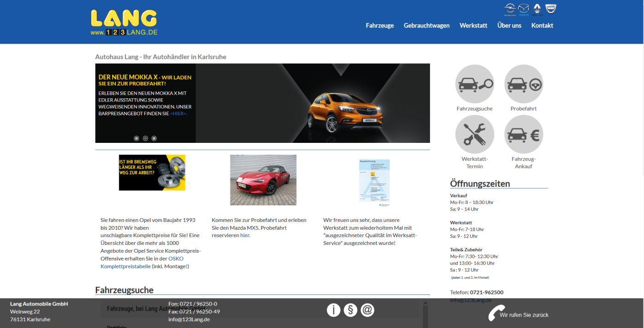Click info@123Lang.de in the footer bar
Viewport: 644px width, 328px height.
click(x=189, y=319)
